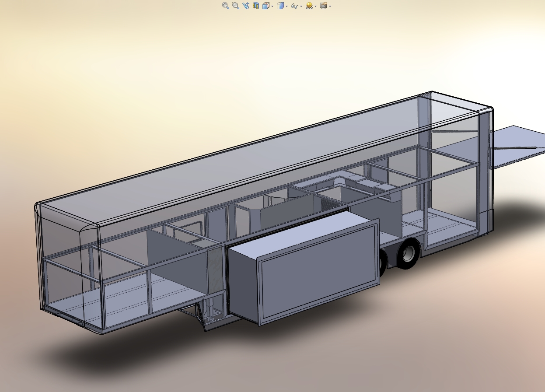545x392 pixels.
Task: Click the Zoom to Fit magnifier icon
Action: point(226,6)
